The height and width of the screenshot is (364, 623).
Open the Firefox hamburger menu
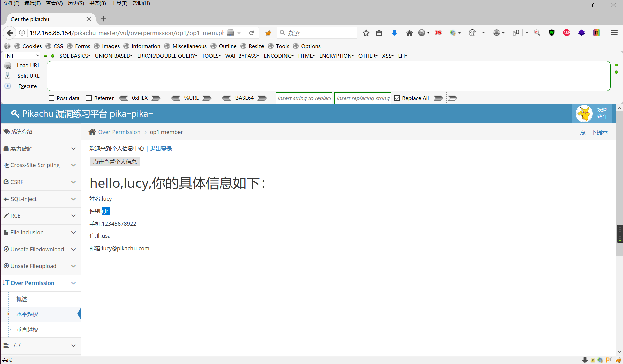(614, 33)
